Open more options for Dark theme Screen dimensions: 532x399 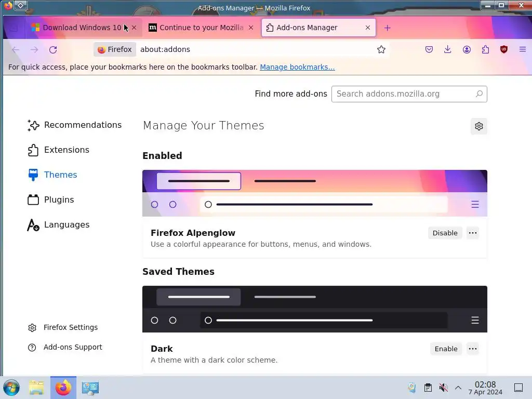coord(473,349)
